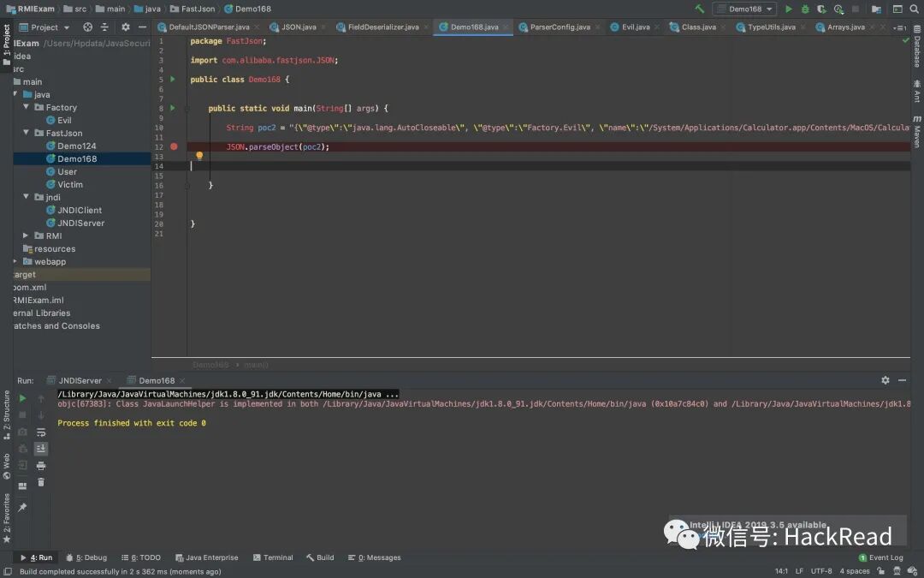924x578 pixels.
Task: Show the hidden editor tabs list dropdown
Action: pyautogui.click(x=899, y=27)
